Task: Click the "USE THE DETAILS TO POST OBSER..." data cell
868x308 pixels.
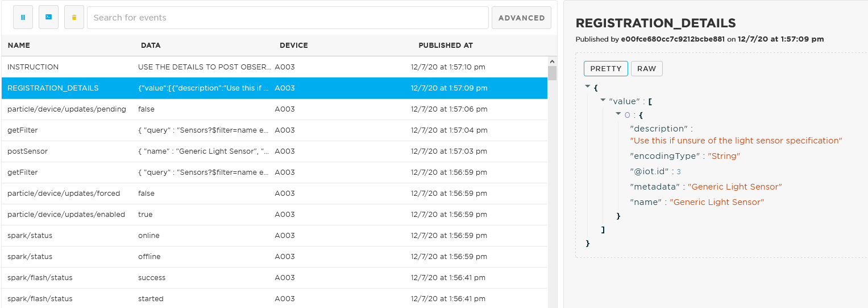Action: tap(205, 67)
